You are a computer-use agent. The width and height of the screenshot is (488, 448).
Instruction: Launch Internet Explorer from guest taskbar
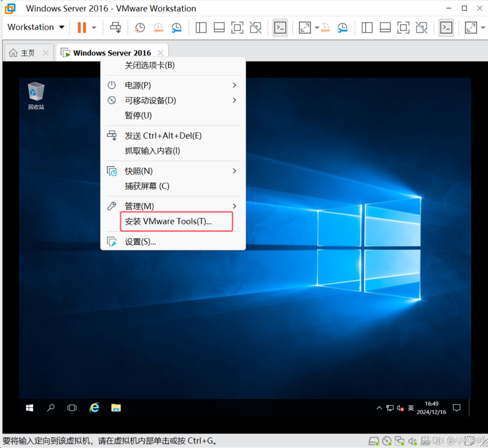coord(94,408)
